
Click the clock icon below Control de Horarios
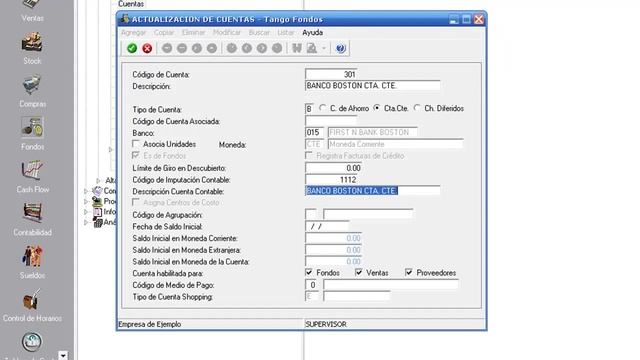click(x=32, y=342)
